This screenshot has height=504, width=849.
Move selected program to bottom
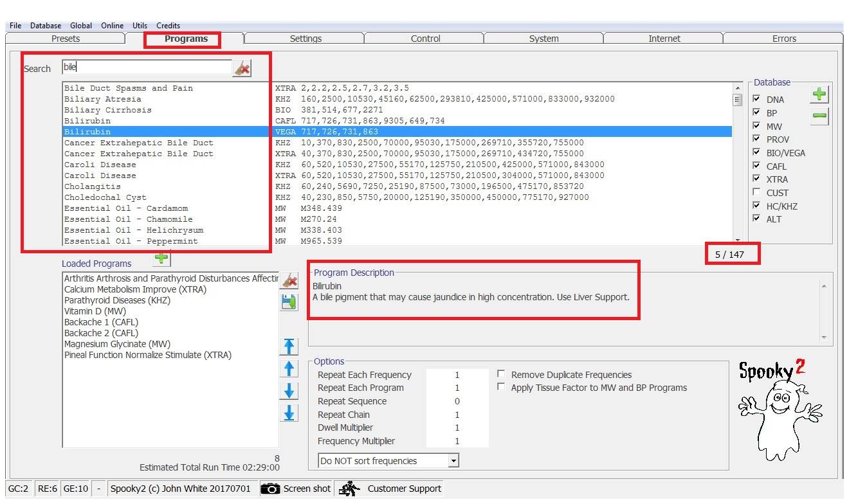[289, 412]
